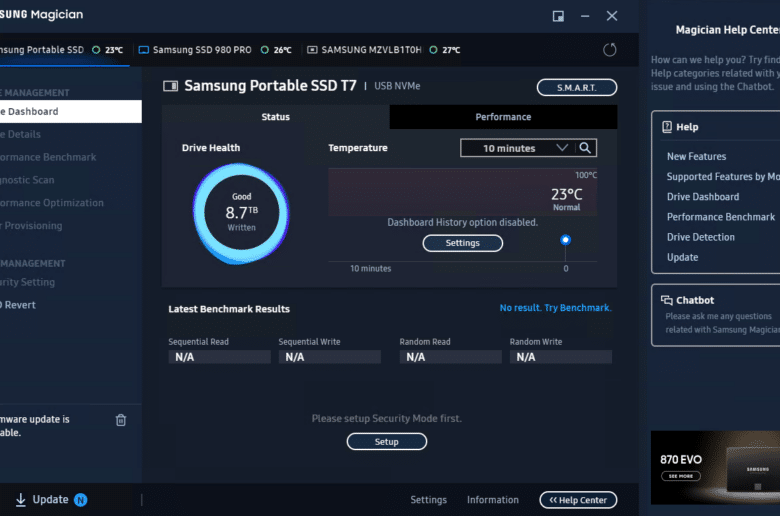Select the Samsung SSD 980 PRO tab
The image size is (780, 516).
click(215, 50)
